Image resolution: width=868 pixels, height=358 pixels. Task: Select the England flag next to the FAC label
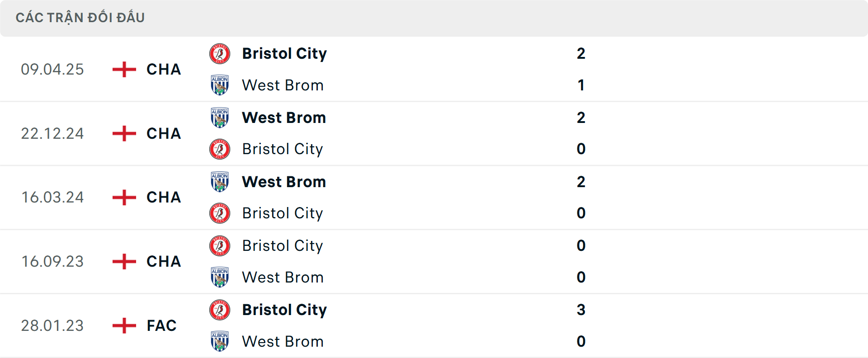pos(123,325)
